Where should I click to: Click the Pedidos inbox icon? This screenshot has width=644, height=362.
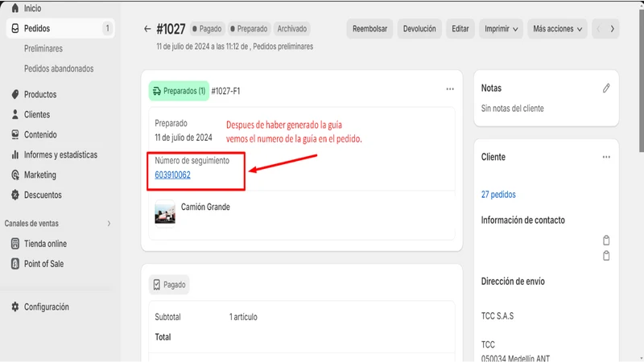[15, 28]
